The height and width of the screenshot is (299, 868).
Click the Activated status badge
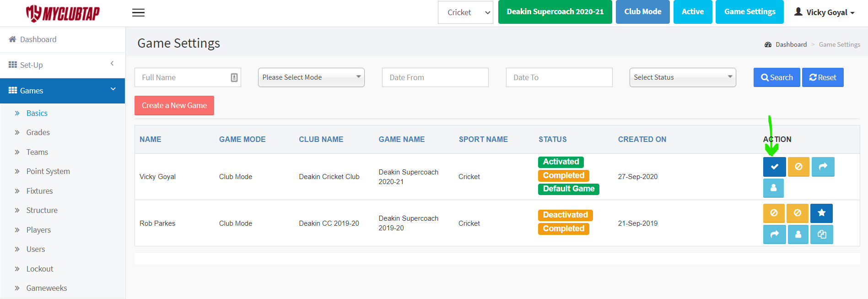[x=561, y=162]
